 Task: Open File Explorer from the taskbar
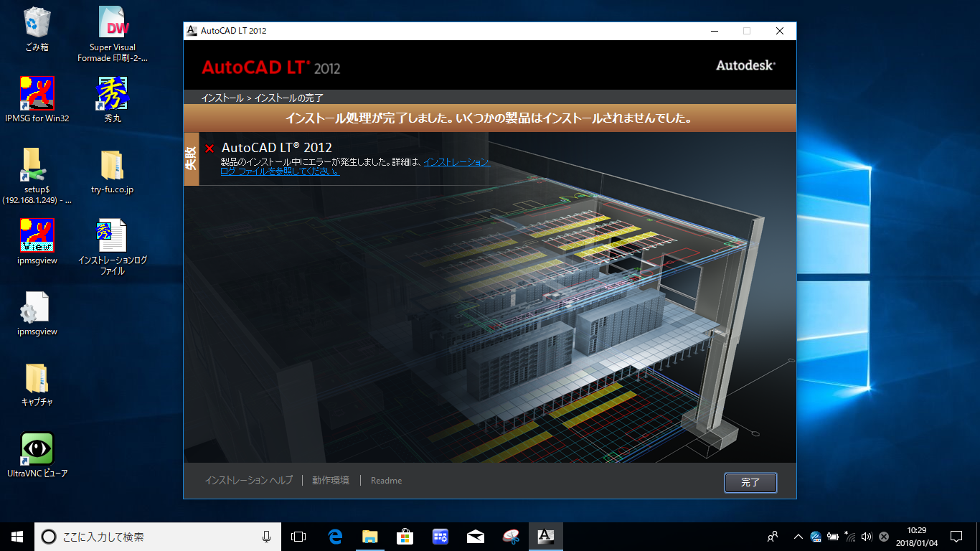pos(370,536)
